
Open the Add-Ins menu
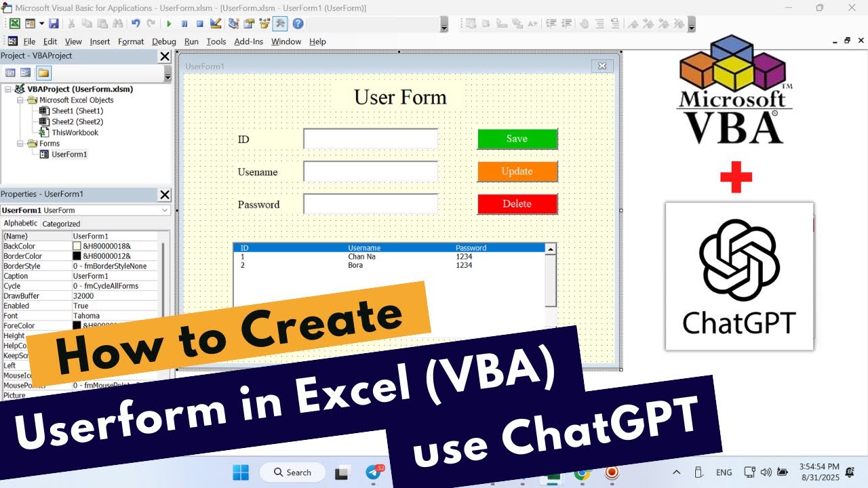pyautogui.click(x=248, y=41)
